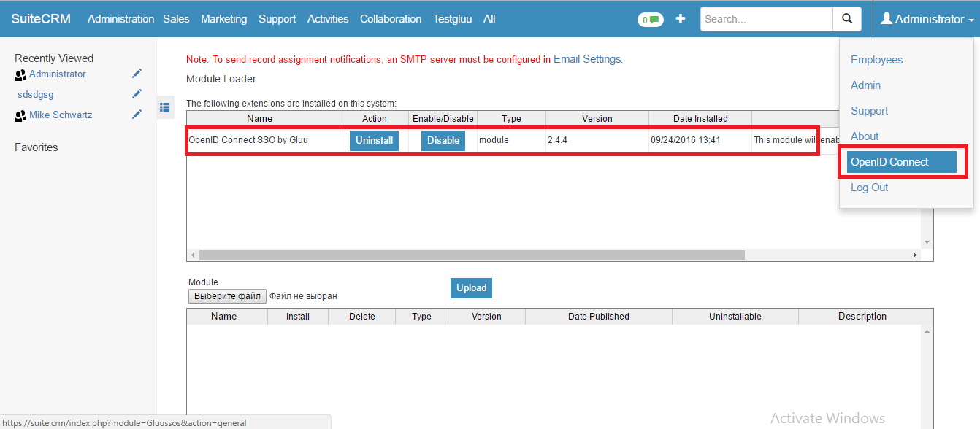The image size is (980, 429).
Task: Click installed table Name column header
Action: [x=259, y=118]
